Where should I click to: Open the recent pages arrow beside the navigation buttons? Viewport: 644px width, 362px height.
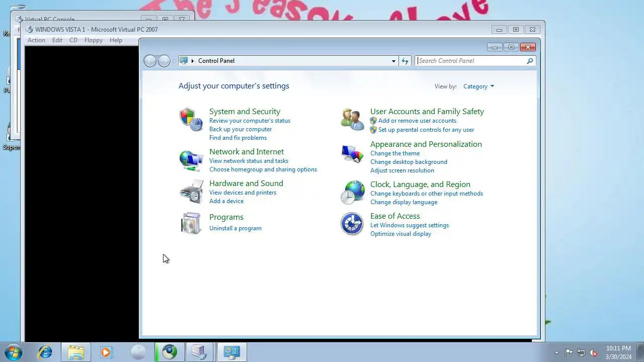[174, 61]
